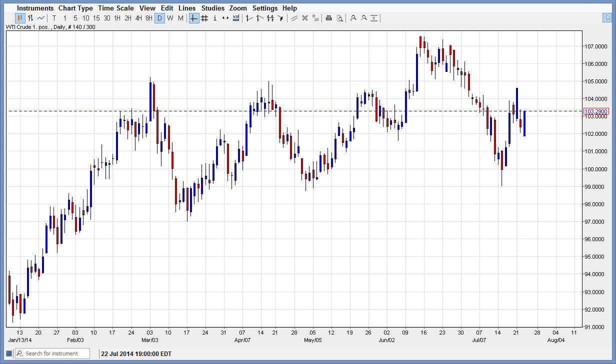
Task: Switch timeframe to Weekly with W button
Action: [x=170, y=18]
